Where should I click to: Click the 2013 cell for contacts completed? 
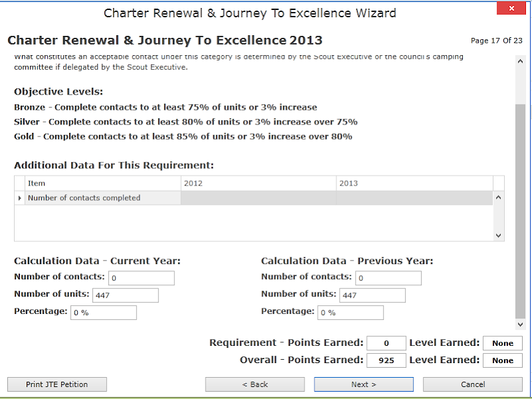tap(414, 198)
